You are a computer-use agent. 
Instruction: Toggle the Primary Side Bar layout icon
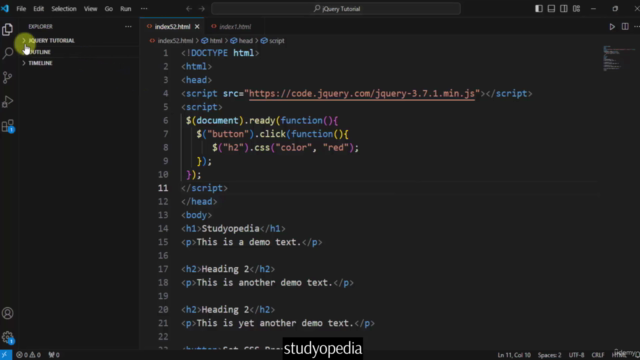[x=539, y=9]
